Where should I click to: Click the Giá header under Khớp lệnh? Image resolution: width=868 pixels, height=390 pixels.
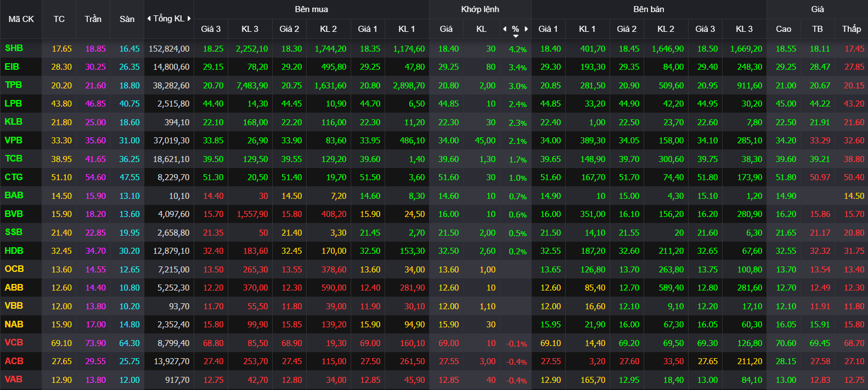click(x=446, y=29)
